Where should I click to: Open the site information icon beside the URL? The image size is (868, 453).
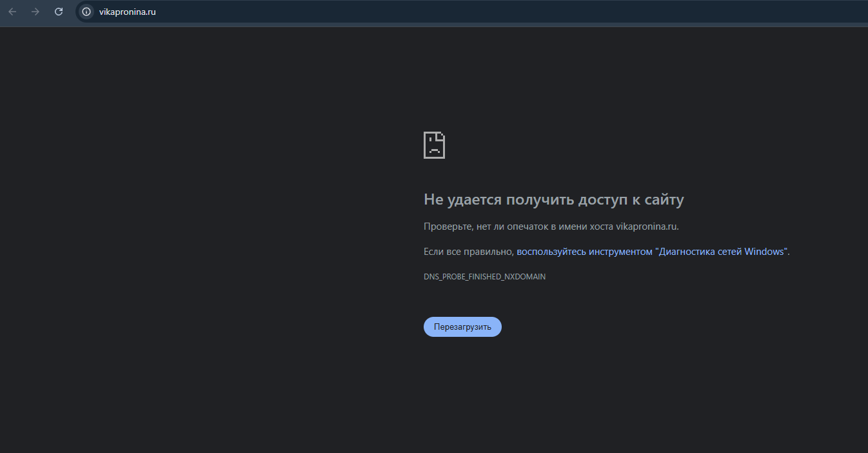coord(86,12)
